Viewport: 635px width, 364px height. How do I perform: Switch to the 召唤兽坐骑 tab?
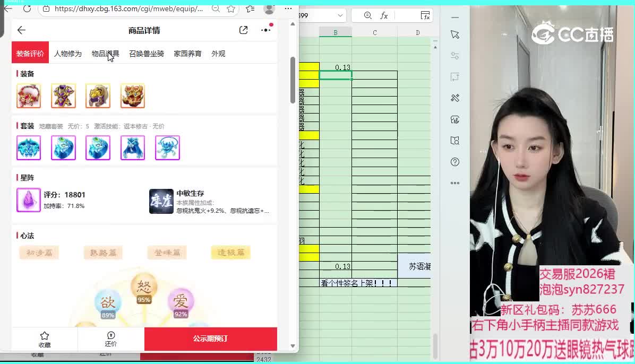click(x=146, y=54)
